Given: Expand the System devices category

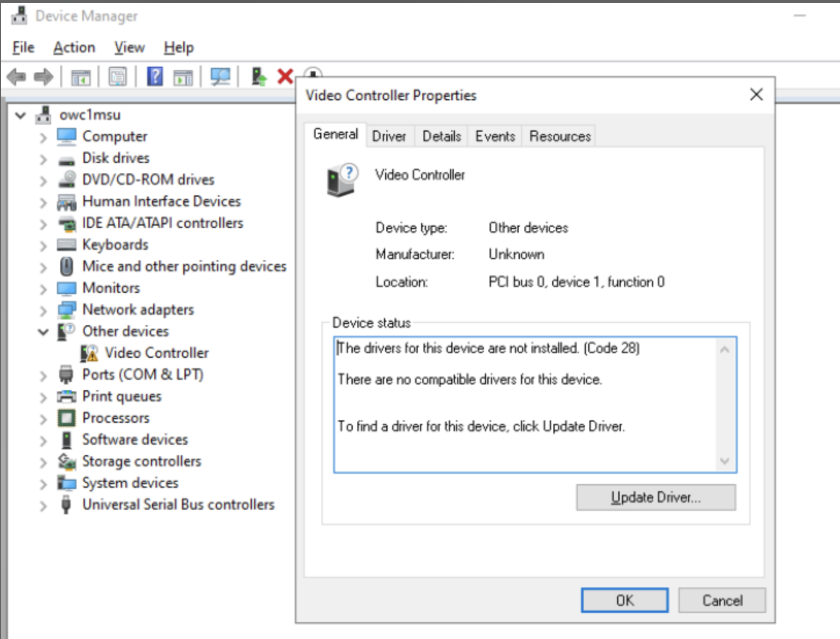Looking at the screenshot, I should coord(43,484).
